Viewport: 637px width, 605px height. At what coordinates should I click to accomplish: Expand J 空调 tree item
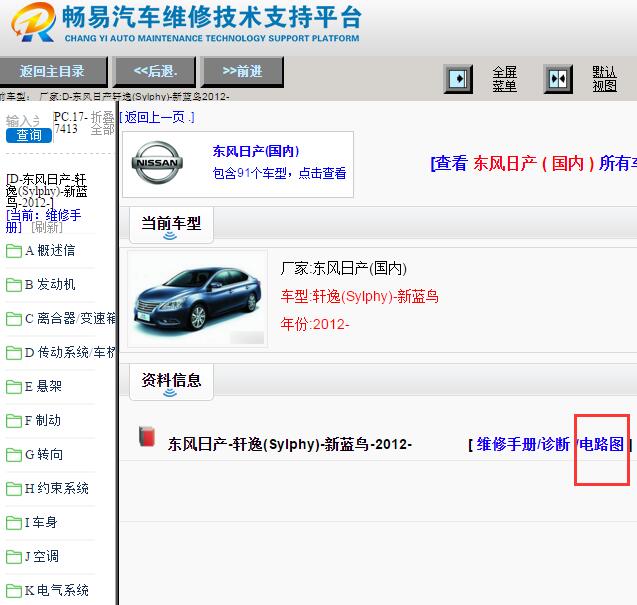(42, 556)
